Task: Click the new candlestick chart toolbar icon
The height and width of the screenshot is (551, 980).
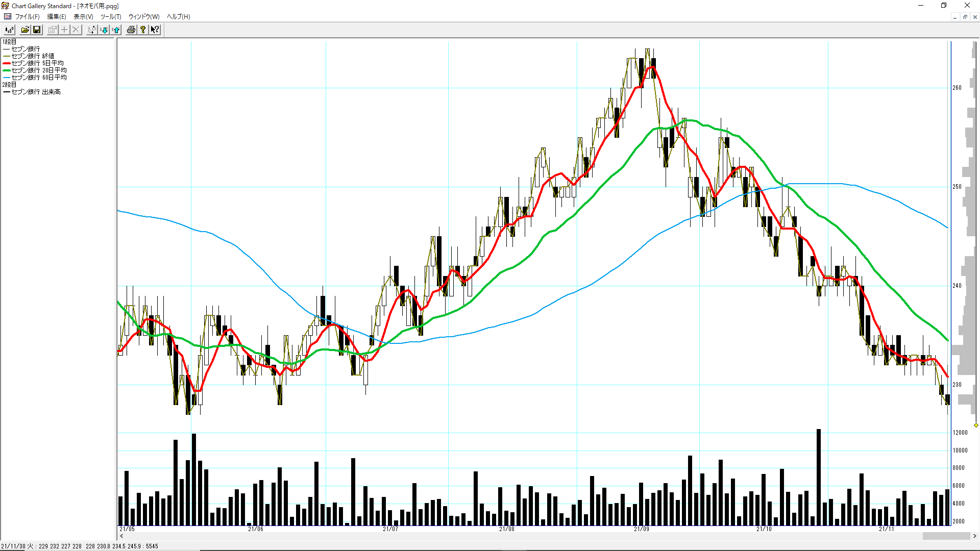Action: [9, 30]
